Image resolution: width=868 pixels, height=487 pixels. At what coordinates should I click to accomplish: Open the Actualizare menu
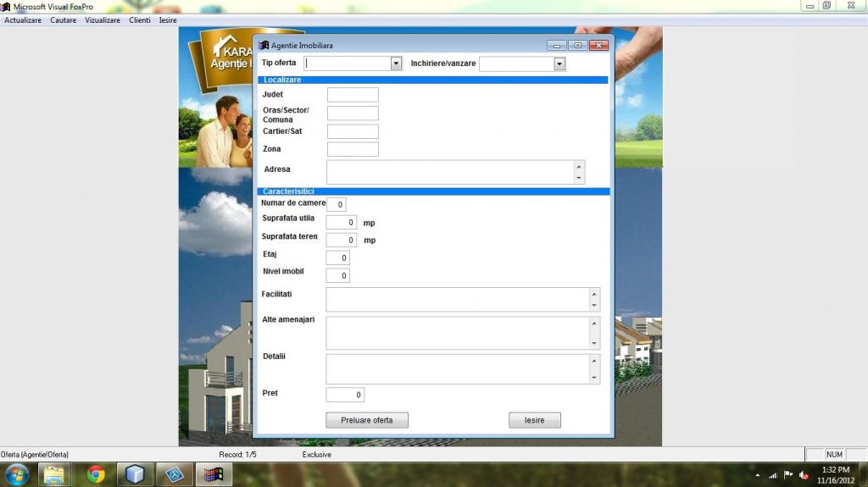click(23, 19)
